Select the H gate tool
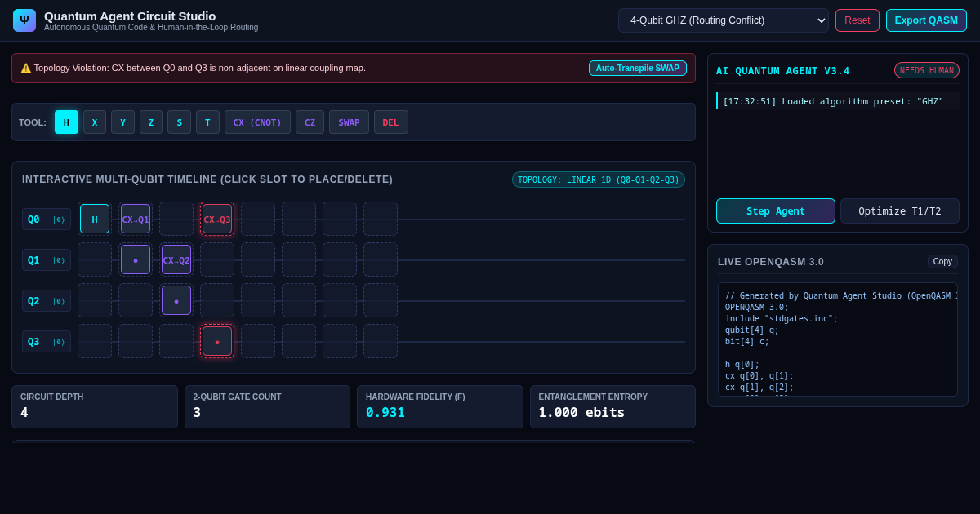Image resolution: width=980 pixels, height=514 pixels. (x=66, y=122)
